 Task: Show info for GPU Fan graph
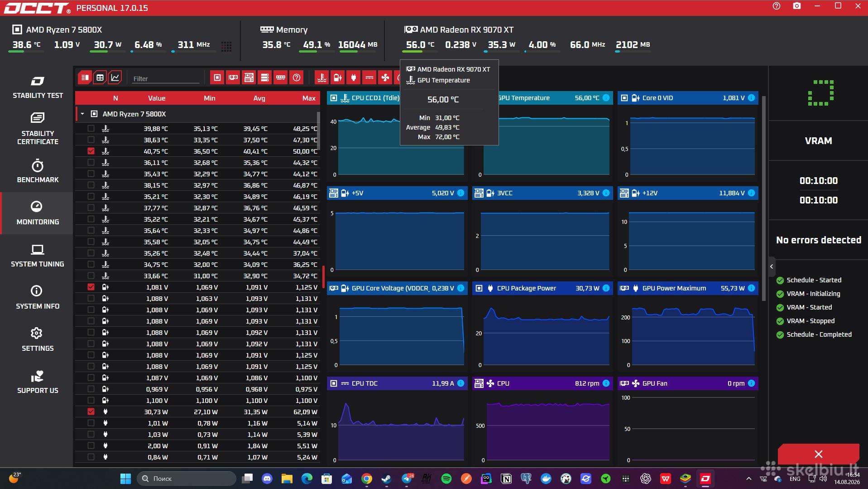click(x=751, y=383)
